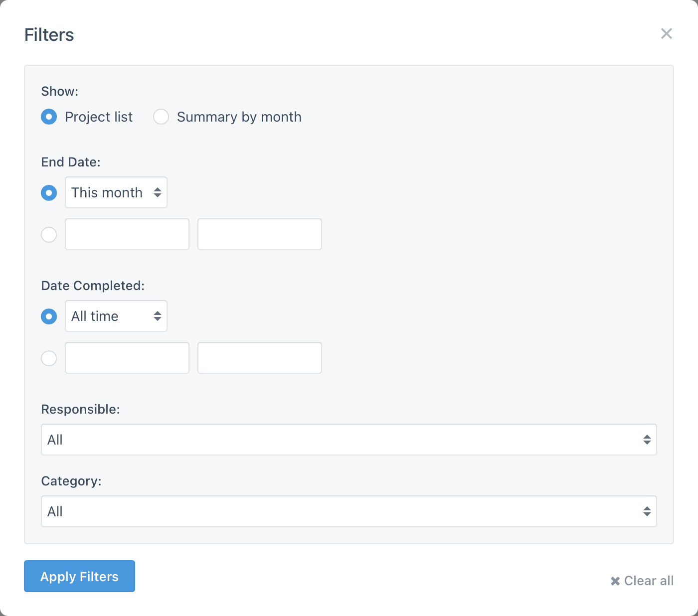Click the Clear all link

[x=648, y=581]
